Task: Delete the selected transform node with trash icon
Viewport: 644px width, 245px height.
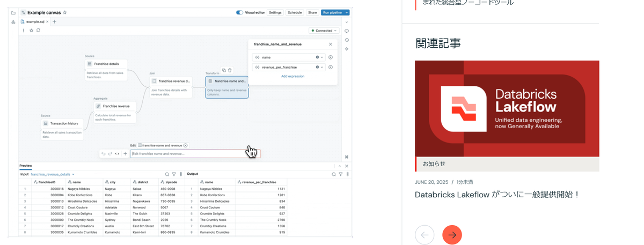Action: click(230, 70)
